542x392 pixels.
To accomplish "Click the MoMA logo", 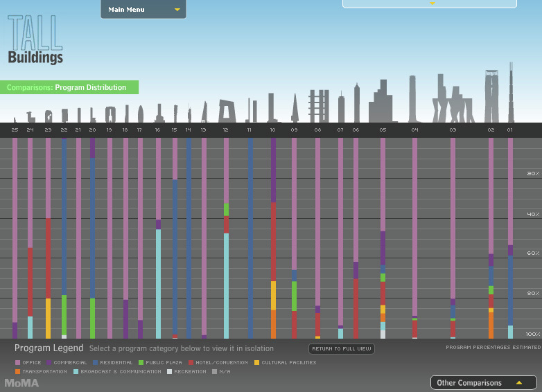I will click(21, 383).
